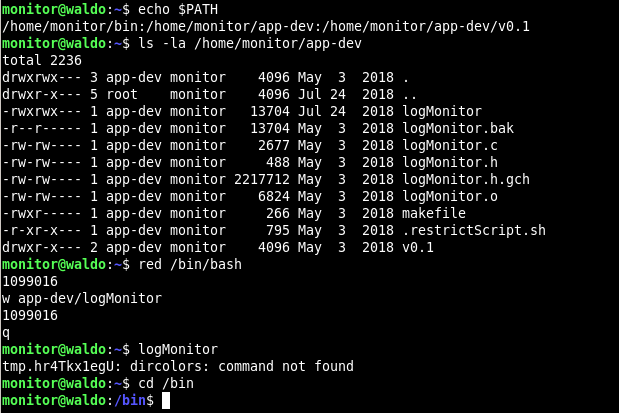Image resolution: width=619 pixels, height=413 pixels.
Task: Click the first 1099016 output line
Action: [30, 281]
